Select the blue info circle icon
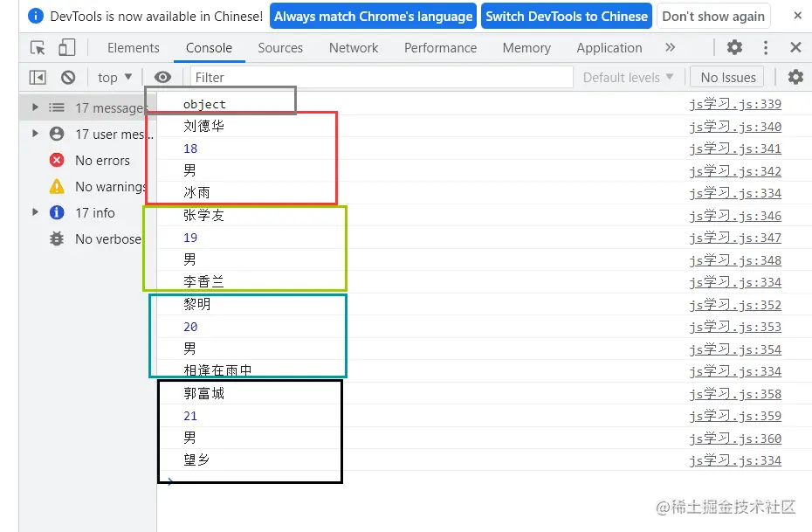The image size is (812, 532). [57, 212]
